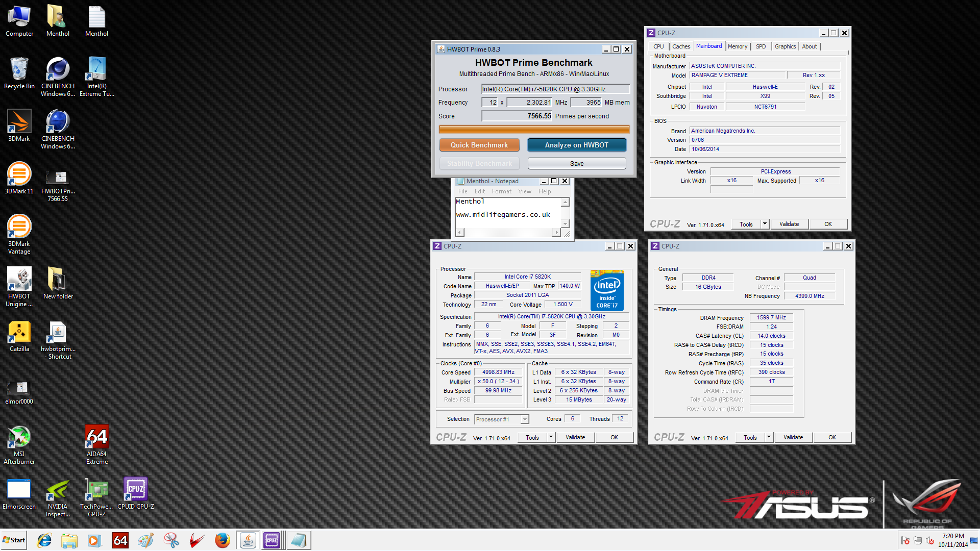Click the Score field showing 7566.55
980x551 pixels.
517,116
